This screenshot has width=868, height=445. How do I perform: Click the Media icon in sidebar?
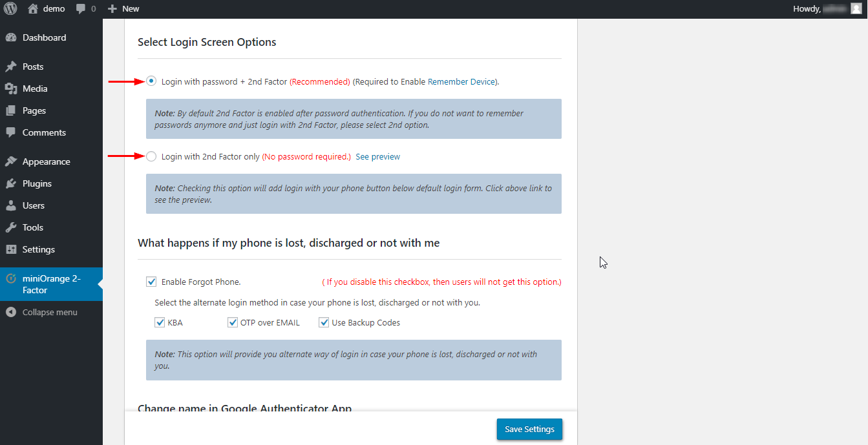[10, 88]
